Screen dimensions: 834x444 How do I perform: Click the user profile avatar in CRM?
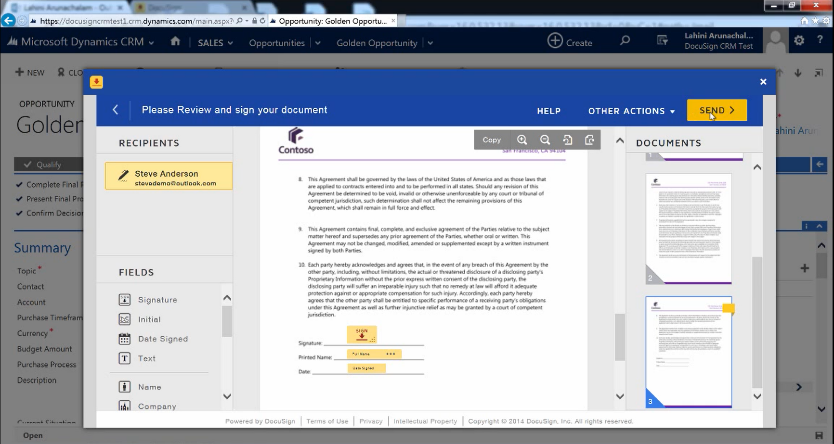coord(775,40)
